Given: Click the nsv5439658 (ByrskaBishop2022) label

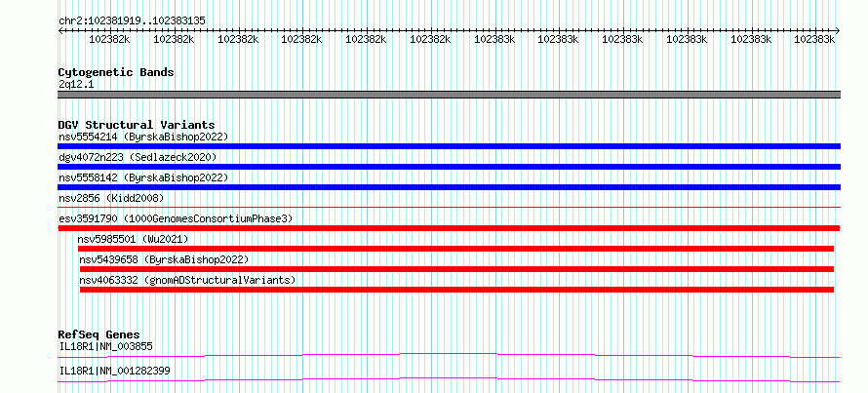Looking at the screenshot, I should coord(164,259).
